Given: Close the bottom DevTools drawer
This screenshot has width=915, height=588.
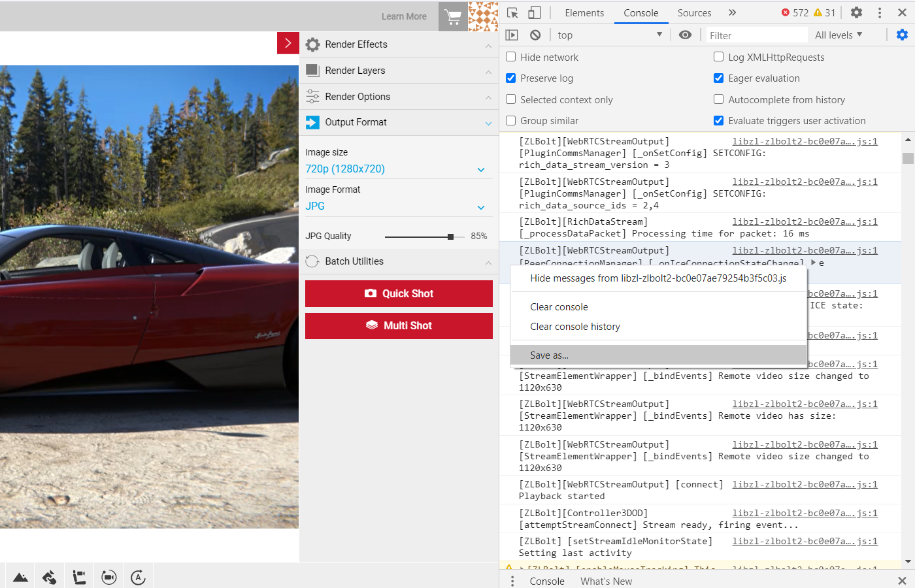Looking at the screenshot, I should click(902, 581).
